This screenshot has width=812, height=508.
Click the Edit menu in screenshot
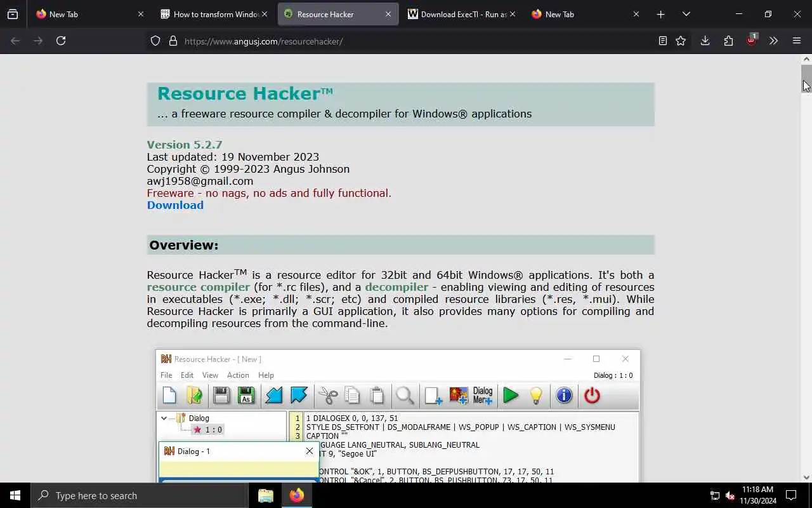pyautogui.click(x=187, y=375)
